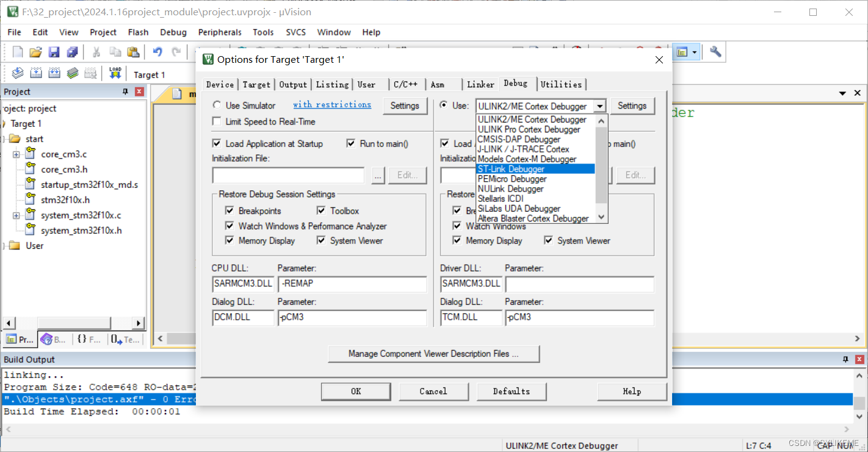Toggle simulator Run to main() checkbox

350,143
